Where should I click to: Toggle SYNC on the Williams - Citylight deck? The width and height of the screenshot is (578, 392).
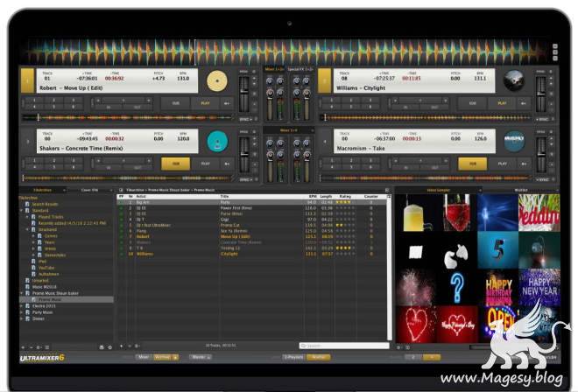click(543, 119)
